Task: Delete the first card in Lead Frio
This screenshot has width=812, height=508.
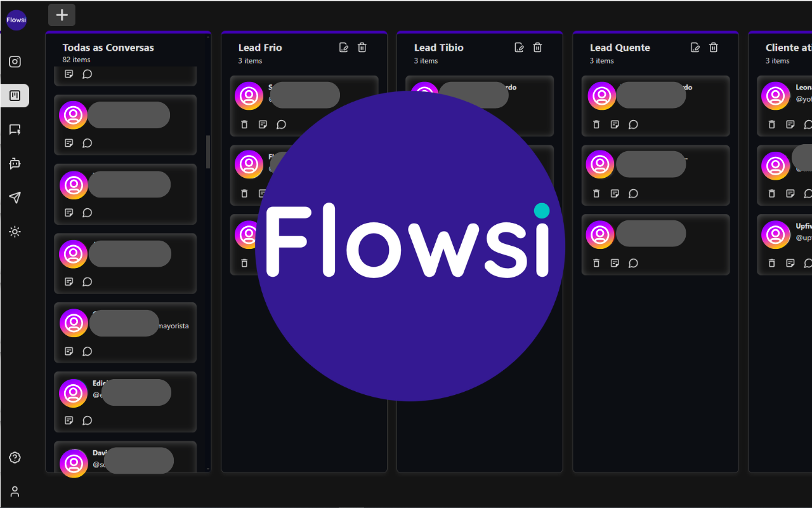Action: point(244,124)
